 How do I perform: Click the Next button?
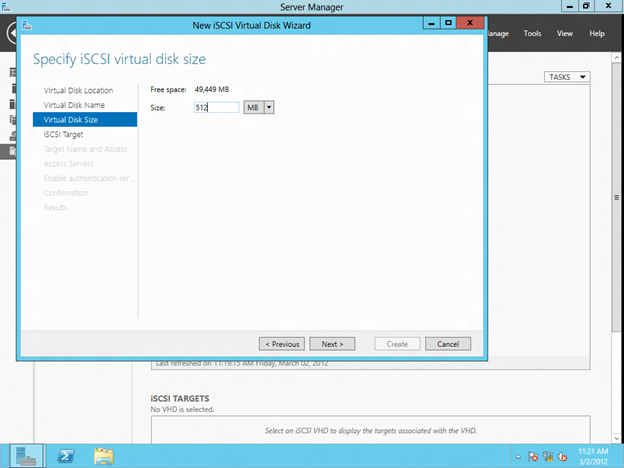pyautogui.click(x=332, y=343)
